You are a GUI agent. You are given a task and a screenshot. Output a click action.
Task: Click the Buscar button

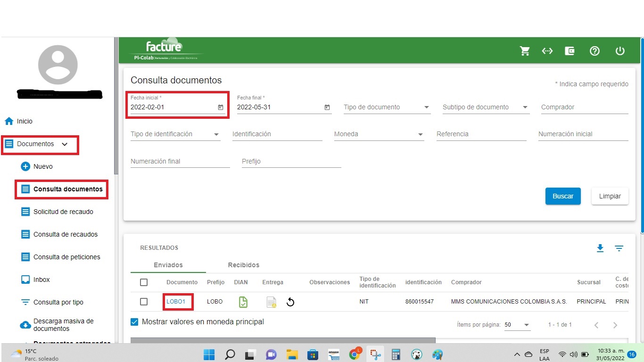click(562, 196)
